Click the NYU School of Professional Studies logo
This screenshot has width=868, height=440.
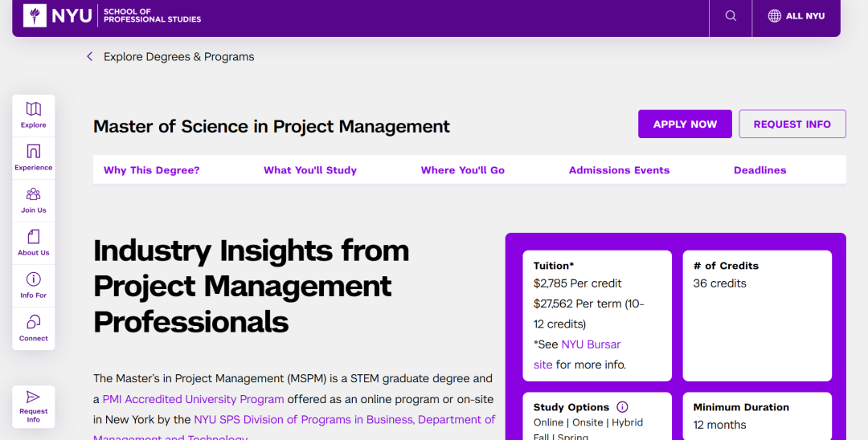click(x=113, y=15)
